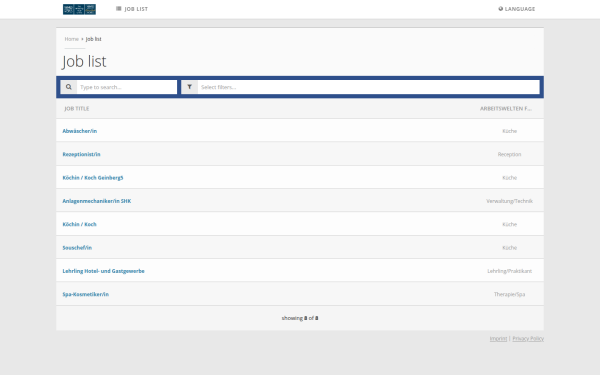Click the 'showing 8 of 8' text
600x375 pixels.
[300, 318]
